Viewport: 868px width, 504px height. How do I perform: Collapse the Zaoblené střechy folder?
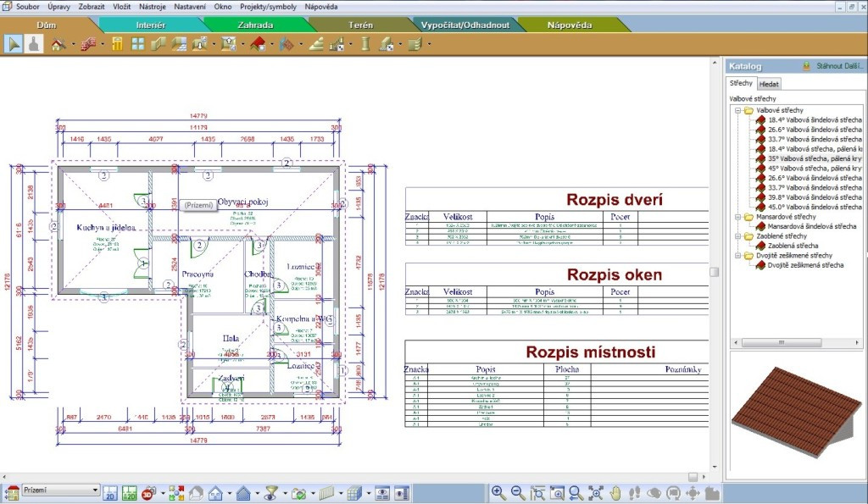pos(738,236)
